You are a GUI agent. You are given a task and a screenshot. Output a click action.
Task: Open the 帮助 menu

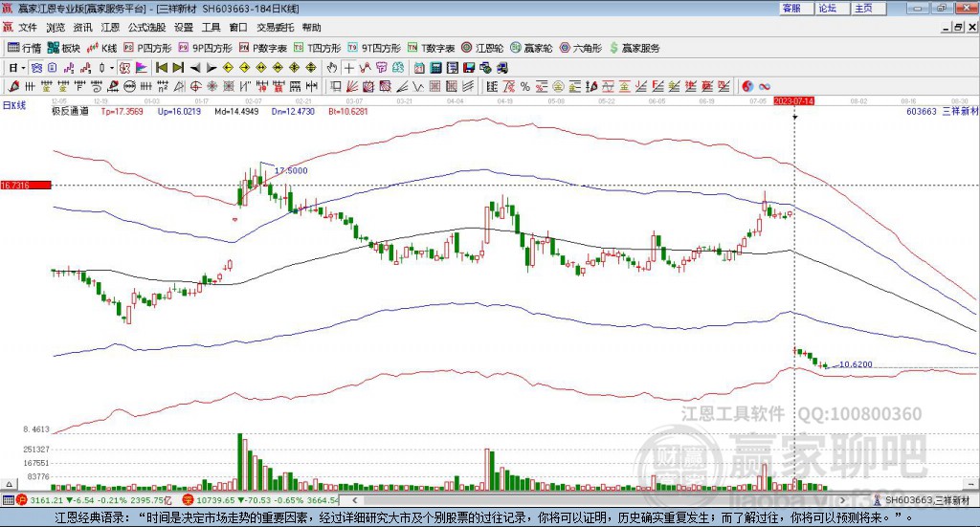tap(311, 28)
